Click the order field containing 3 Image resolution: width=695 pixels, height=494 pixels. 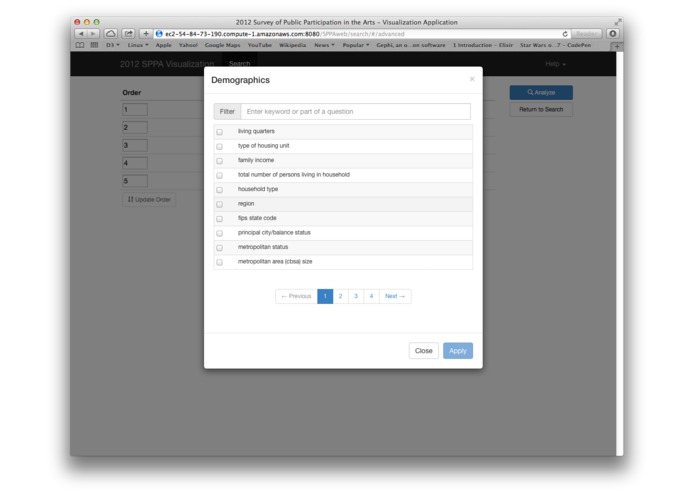tap(135, 145)
